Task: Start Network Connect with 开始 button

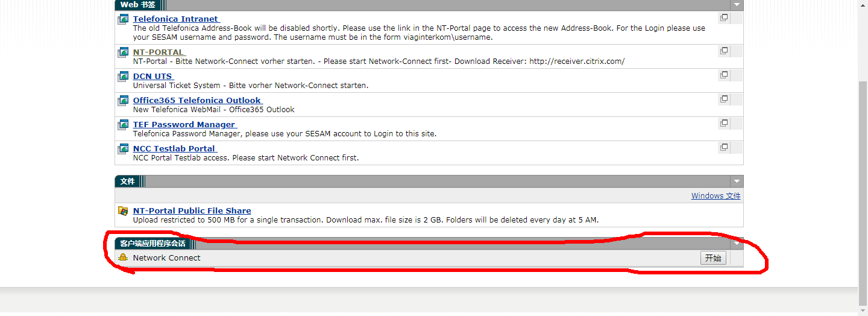Action: pos(713,258)
